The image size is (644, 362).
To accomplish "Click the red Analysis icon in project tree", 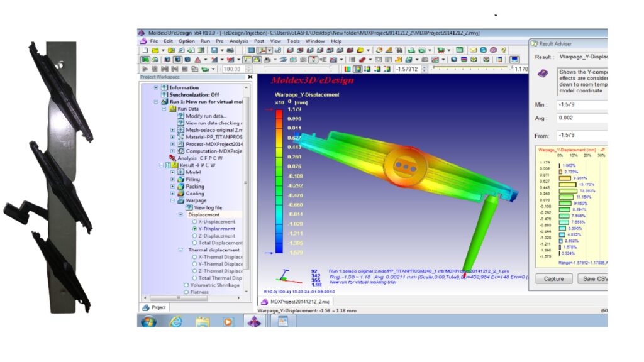I will coord(172,158).
